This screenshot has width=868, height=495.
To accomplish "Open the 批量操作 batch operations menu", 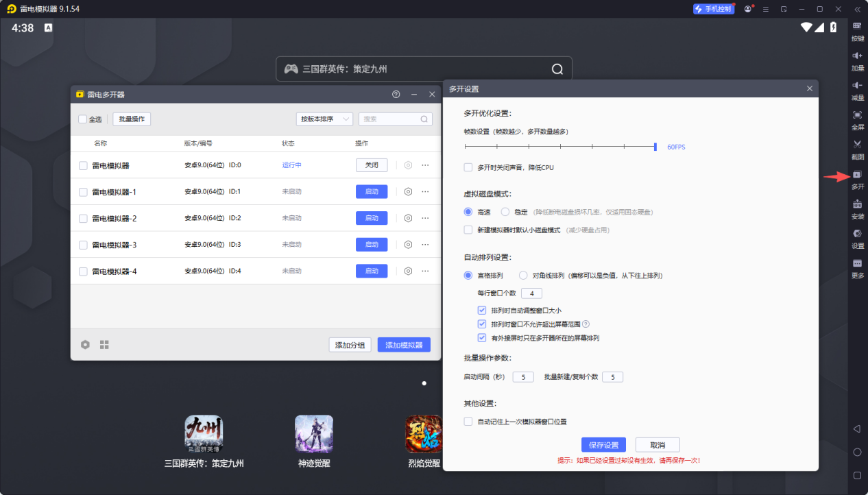I will 132,119.
